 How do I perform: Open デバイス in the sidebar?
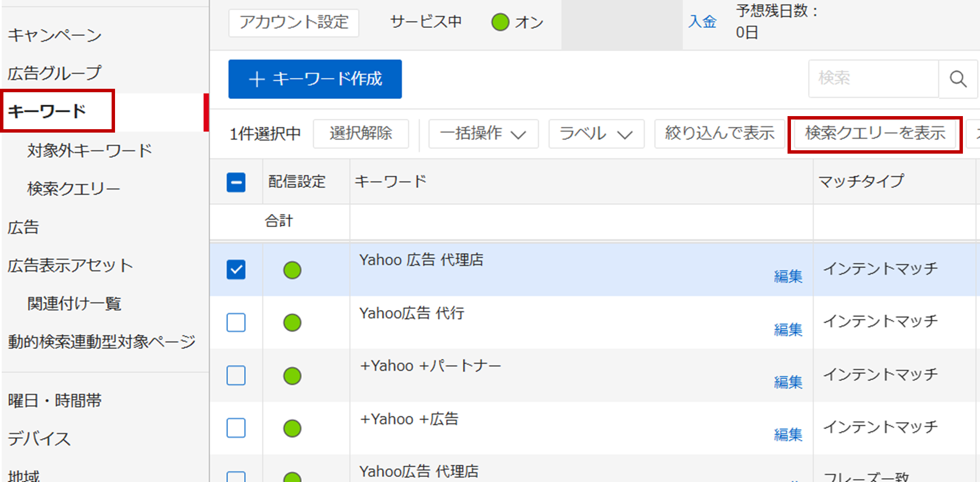[39, 439]
